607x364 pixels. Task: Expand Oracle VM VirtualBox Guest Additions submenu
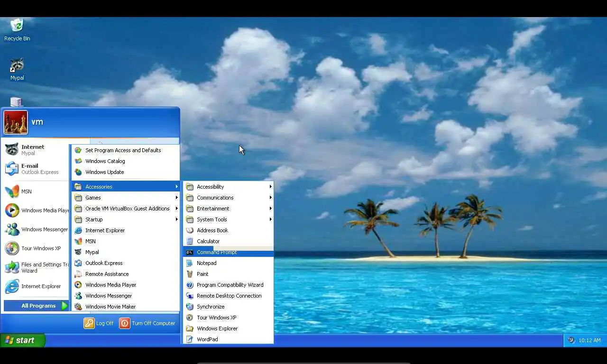click(x=126, y=209)
